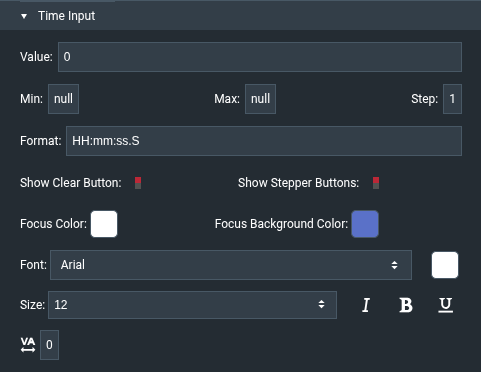This screenshot has width=481, height=372.
Task: Click the Time Input section title
Action: [x=66, y=16]
